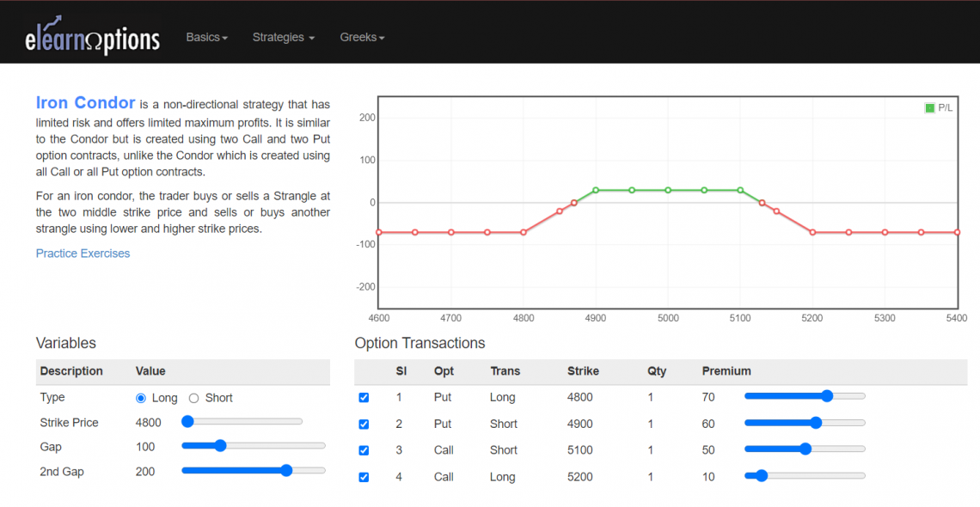Image resolution: width=980 pixels, height=507 pixels.
Task: Click the chart data point at 5000
Action: 668,190
